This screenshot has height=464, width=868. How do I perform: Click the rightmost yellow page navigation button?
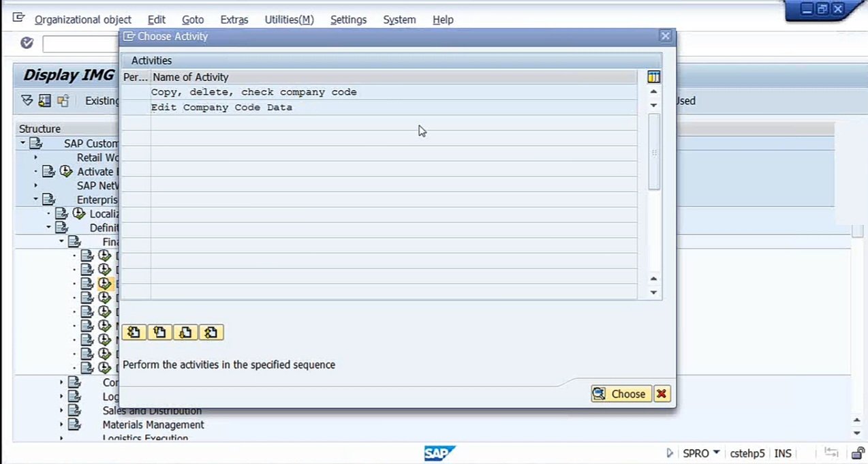(x=211, y=332)
